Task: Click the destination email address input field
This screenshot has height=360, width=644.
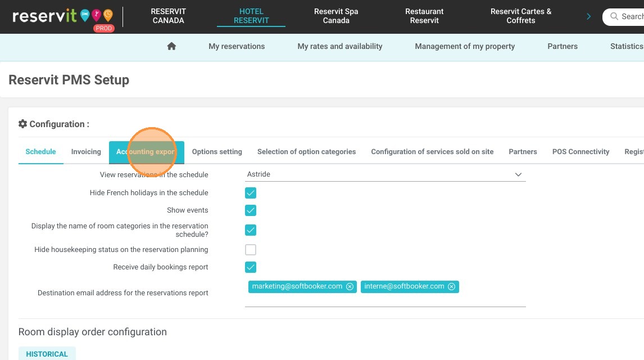Action: 386,292
